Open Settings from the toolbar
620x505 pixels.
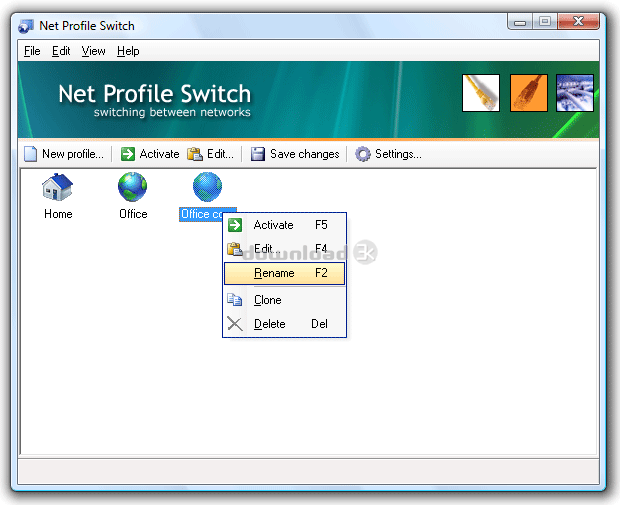click(x=388, y=154)
